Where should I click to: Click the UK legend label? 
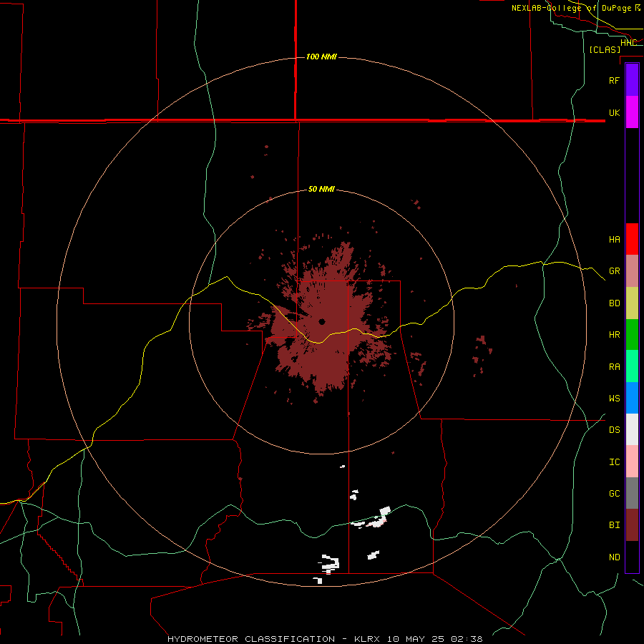(614, 112)
